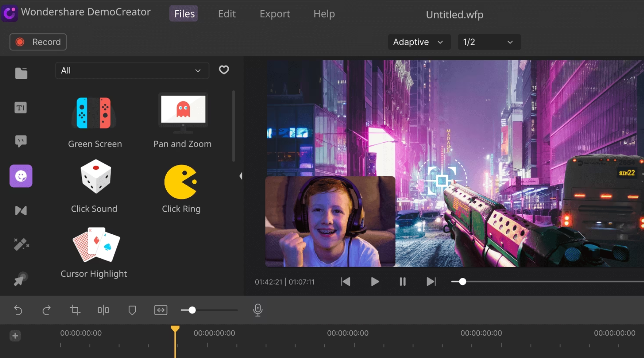Screen dimensions: 644x358
Task: Open the Annotations panel
Action: click(x=20, y=141)
